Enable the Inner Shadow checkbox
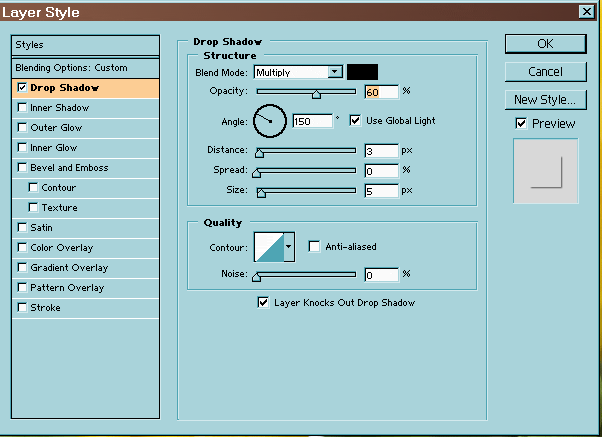 (x=22, y=108)
